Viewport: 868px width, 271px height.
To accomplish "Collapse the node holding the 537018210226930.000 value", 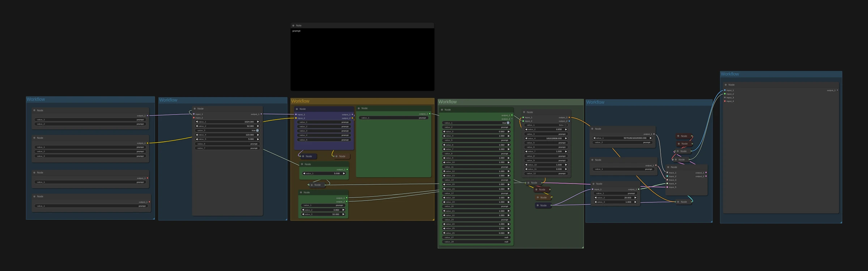I will pos(592,129).
